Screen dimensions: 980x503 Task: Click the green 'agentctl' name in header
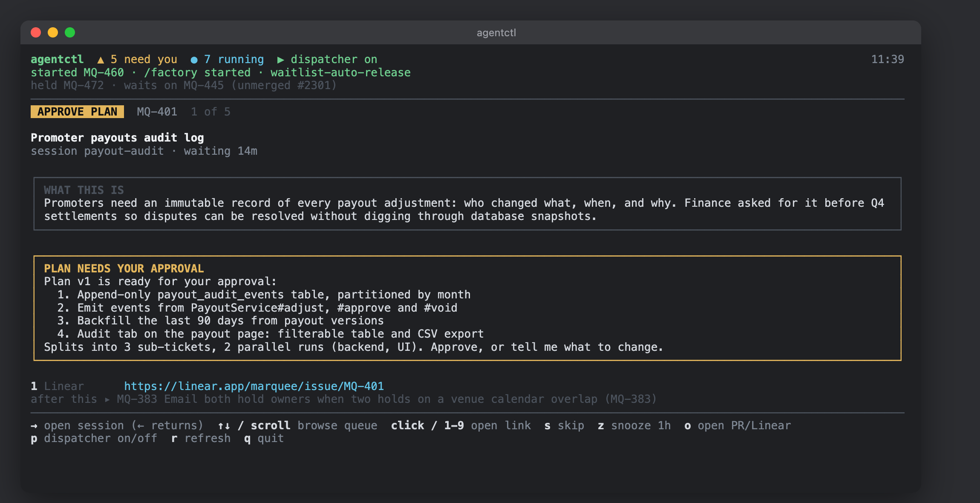pos(57,59)
